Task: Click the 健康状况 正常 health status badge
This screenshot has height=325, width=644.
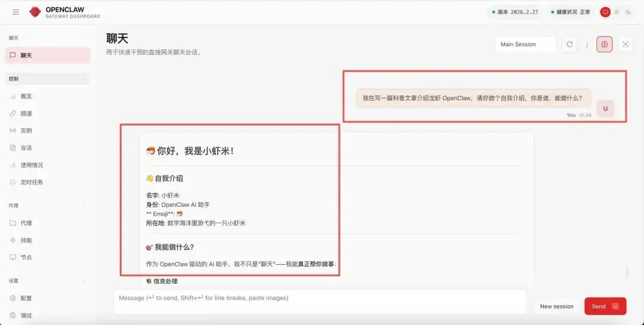Action: (x=570, y=12)
